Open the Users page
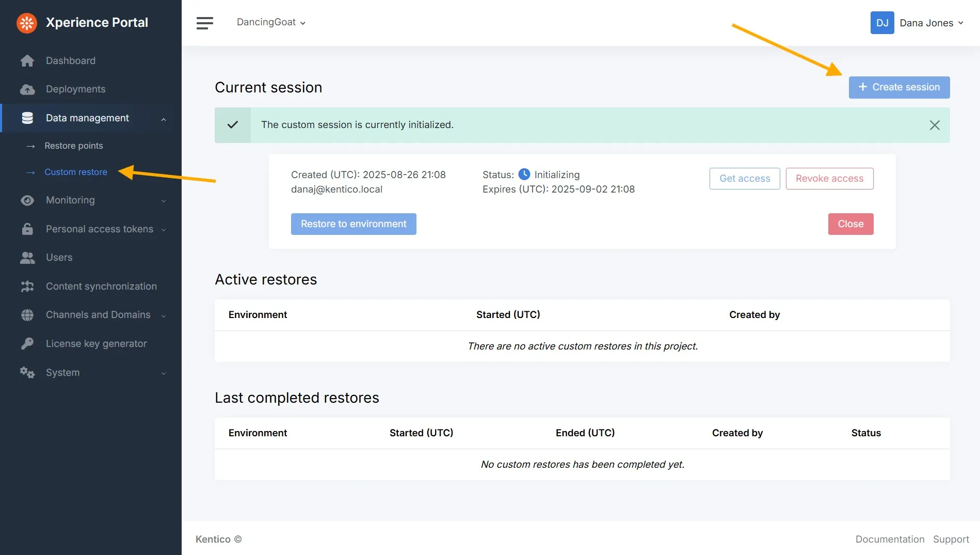The height and width of the screenshot is (555, 980). pos(59,258)
